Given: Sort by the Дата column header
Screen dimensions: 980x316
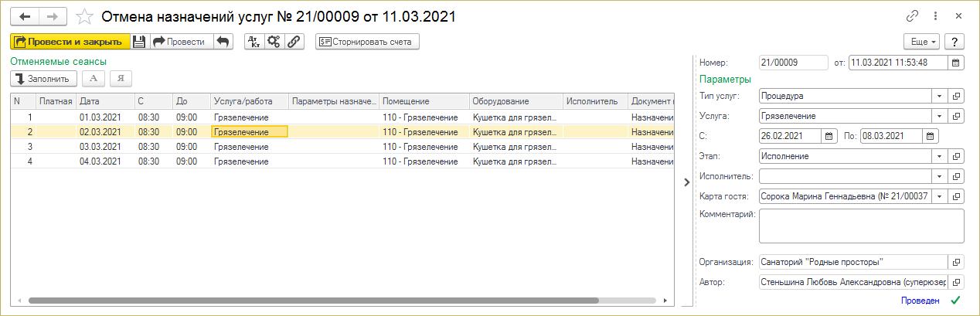Looking at the screenshot, I should pos(104,101).
